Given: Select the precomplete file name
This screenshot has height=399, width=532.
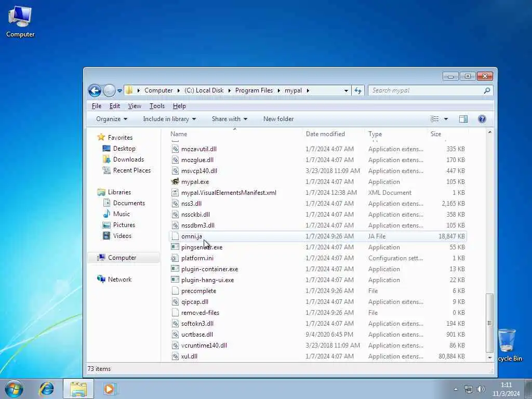Looking at the screenshot, I should pyautogui.click(x=198, y=291).
